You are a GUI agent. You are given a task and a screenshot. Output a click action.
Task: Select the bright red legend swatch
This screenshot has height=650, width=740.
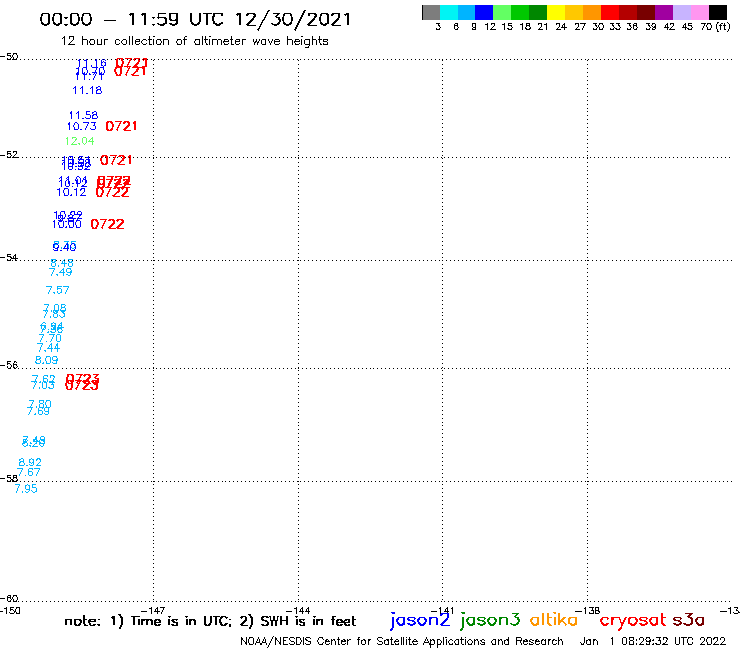click(x=609, y=13)
